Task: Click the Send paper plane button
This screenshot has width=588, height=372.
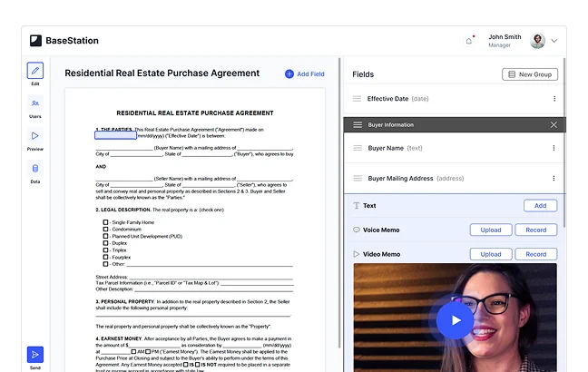Action: [34, 354]
